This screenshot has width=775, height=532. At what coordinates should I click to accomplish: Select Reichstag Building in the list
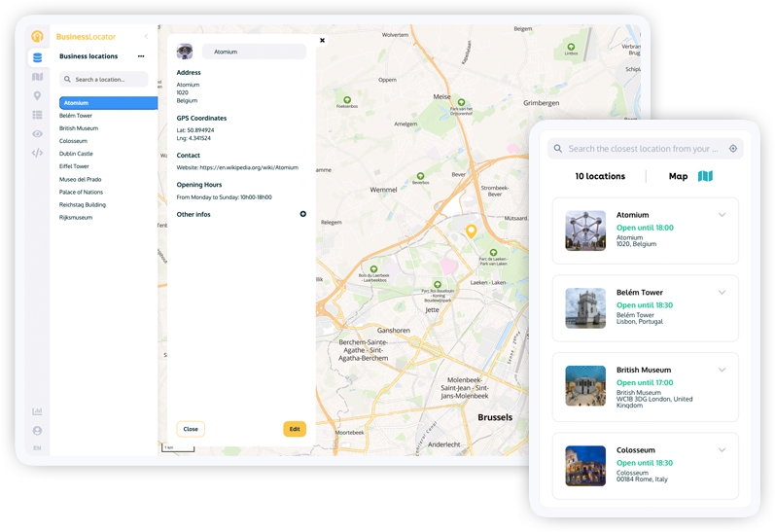point(83,204)
